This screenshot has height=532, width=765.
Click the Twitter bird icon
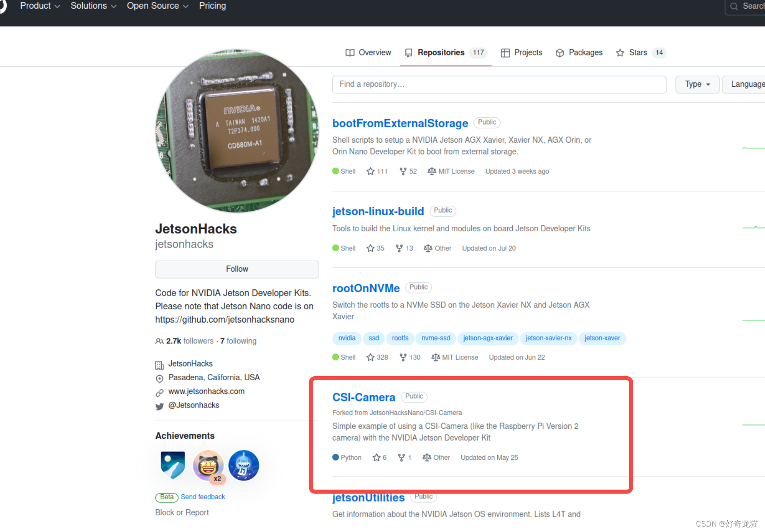tap(160, 406)
